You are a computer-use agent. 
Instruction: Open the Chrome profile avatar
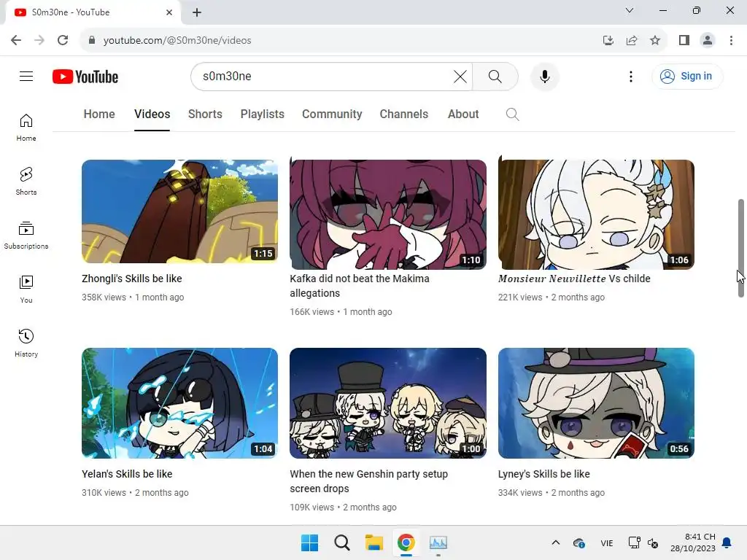[x=708, y=40]
